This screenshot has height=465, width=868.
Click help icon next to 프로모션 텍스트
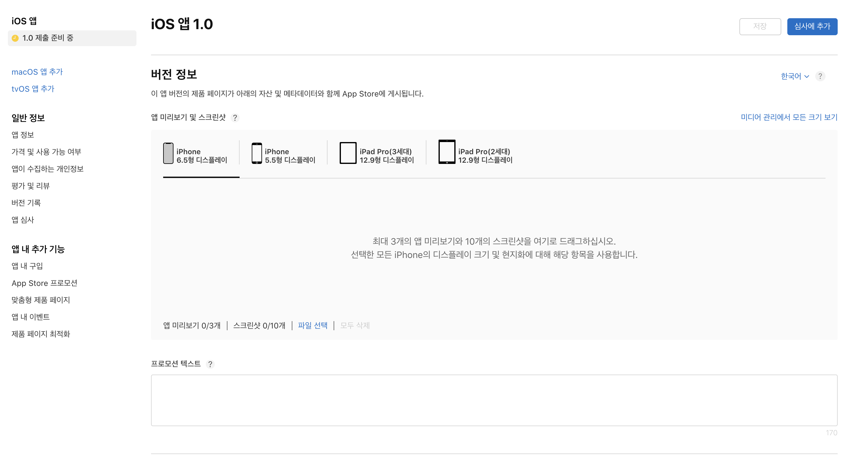tap(210, 364)
